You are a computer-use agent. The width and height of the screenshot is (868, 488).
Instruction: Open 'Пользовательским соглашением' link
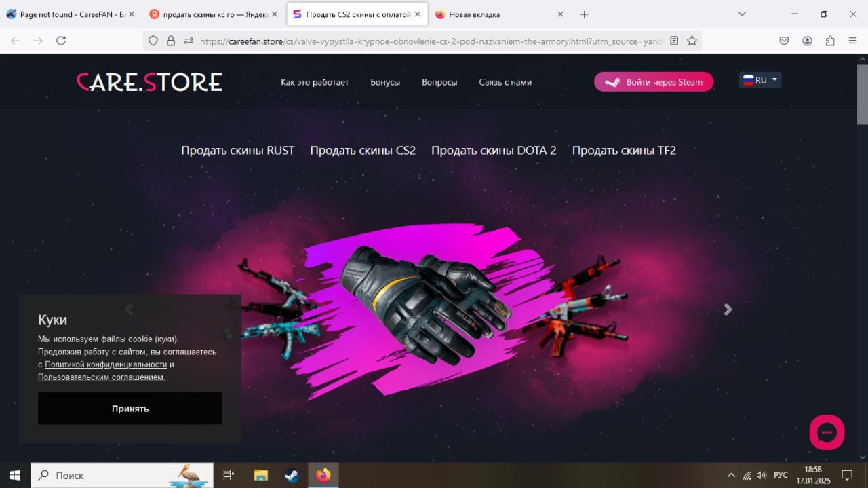(x=102, y=377)
